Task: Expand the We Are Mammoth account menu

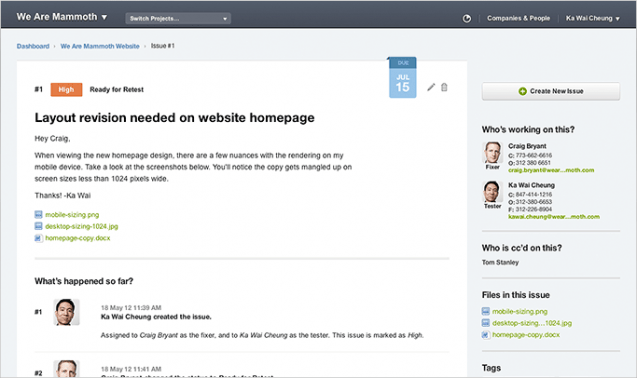Action: (61, 17)
